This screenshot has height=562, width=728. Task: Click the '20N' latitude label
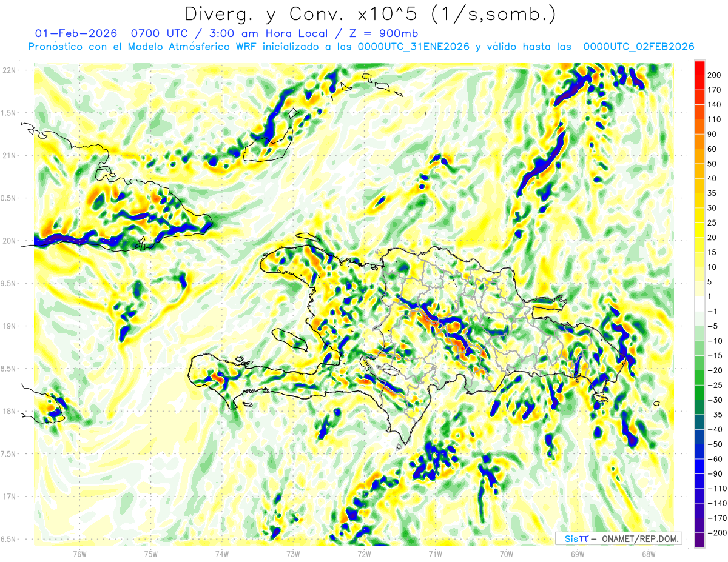click(x=10, y=241)
